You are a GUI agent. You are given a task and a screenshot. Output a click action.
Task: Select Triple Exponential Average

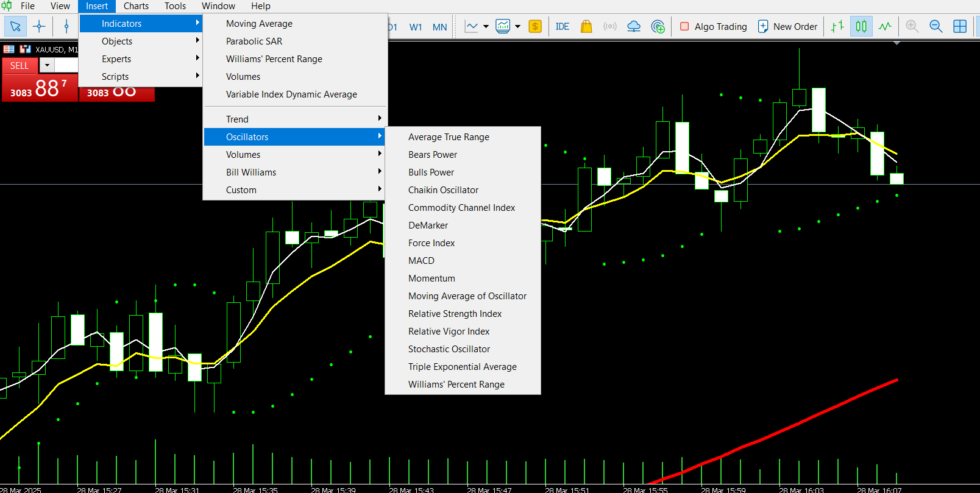point(463,366)
